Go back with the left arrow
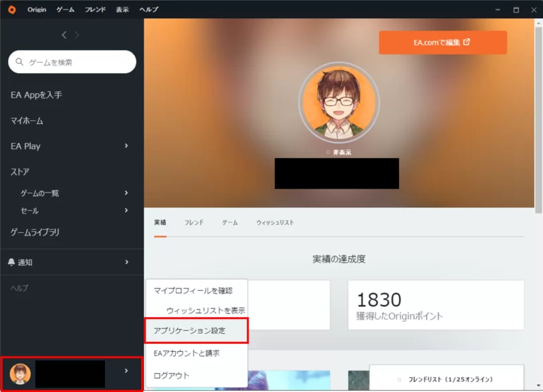 coord(64,35)
